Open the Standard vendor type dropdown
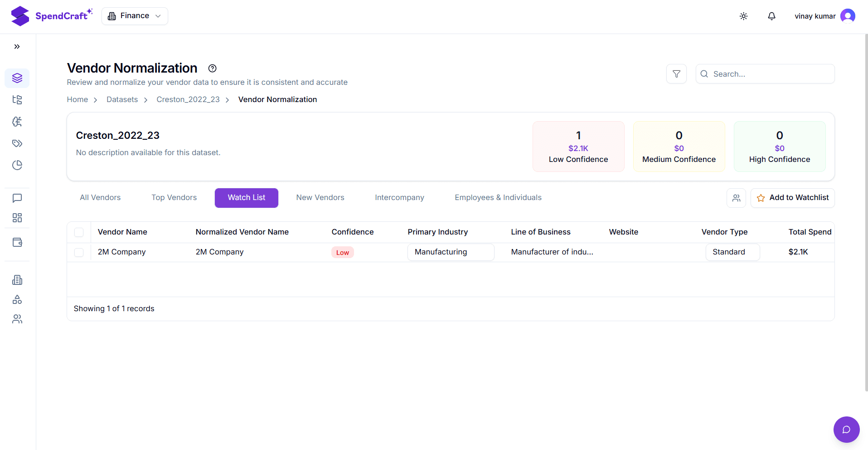This screenshot has width=868, height=450. (x=732, y=252)
